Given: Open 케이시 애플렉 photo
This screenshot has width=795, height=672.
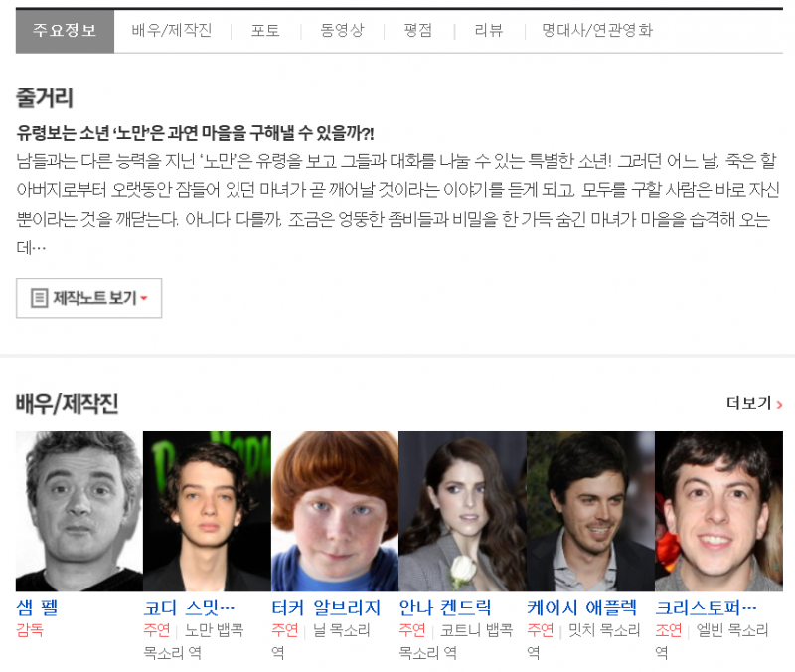Looking at the screenshot, I should [x=590, y=511].
